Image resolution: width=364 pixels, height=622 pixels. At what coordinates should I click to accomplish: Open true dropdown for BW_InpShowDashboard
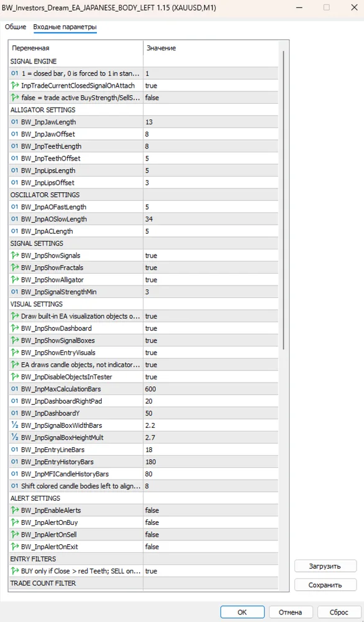211,328
